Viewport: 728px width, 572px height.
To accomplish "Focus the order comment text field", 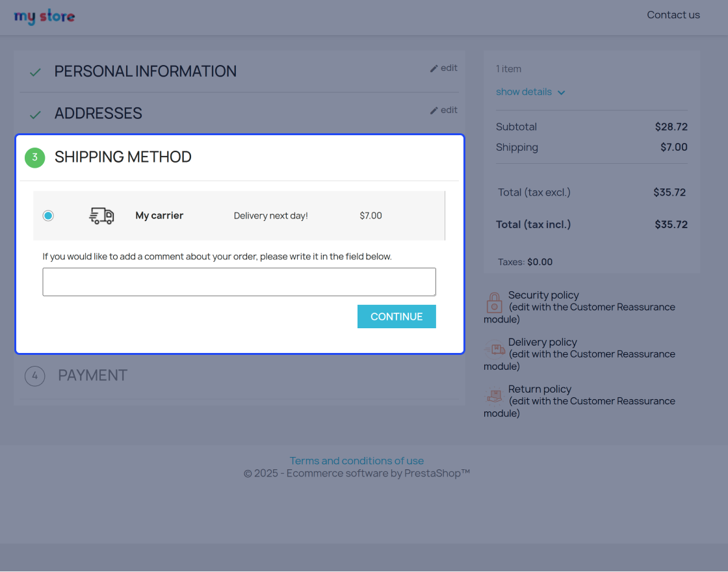I will [x=239, y=282].
